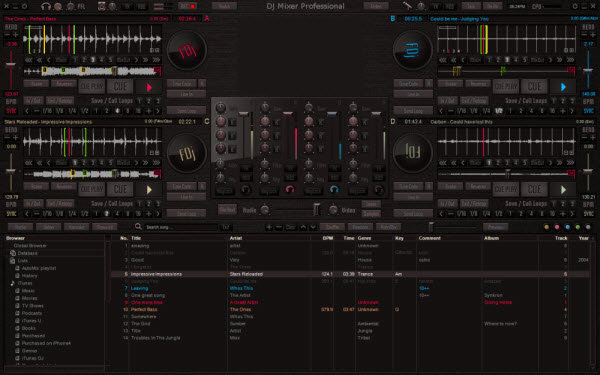The height and width of the screenshot is (375, 600).
Task: Start playback on deck A with the red play arrow
Action: (149, 87)
